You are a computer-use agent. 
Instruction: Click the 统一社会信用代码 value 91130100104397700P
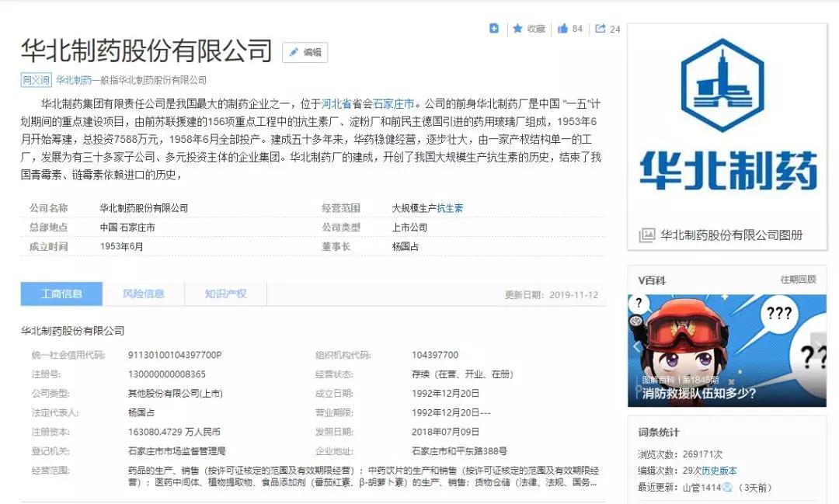click(175, 355)
